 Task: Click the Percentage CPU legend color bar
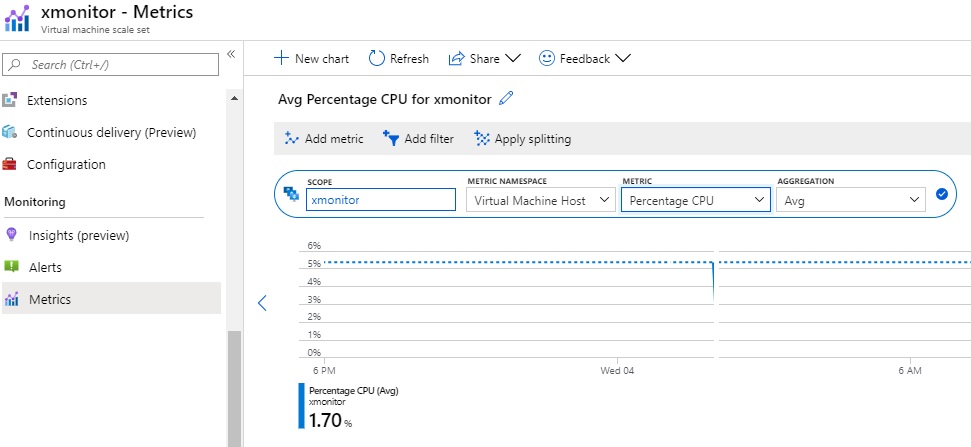(301, 406)
